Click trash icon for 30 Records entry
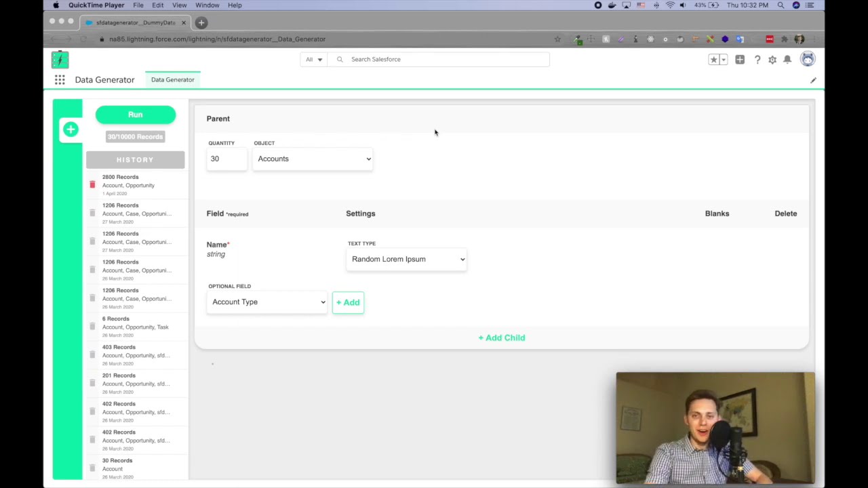The image size is (868, 488). 92,468
